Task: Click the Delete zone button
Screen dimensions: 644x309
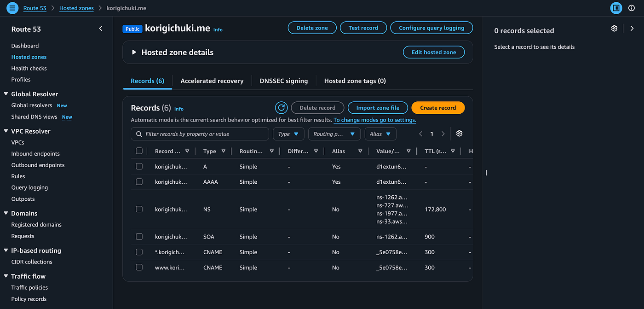Action: [312, 28]
